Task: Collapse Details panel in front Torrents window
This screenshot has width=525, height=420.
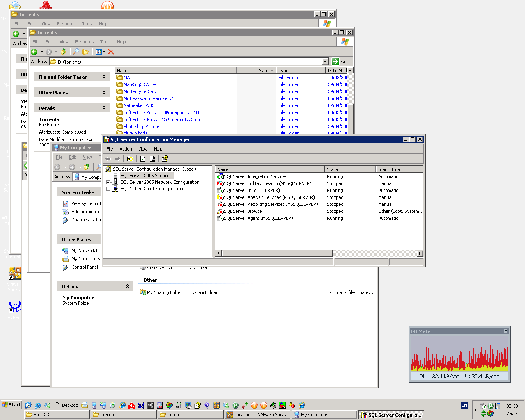Action: click(104, 108)
